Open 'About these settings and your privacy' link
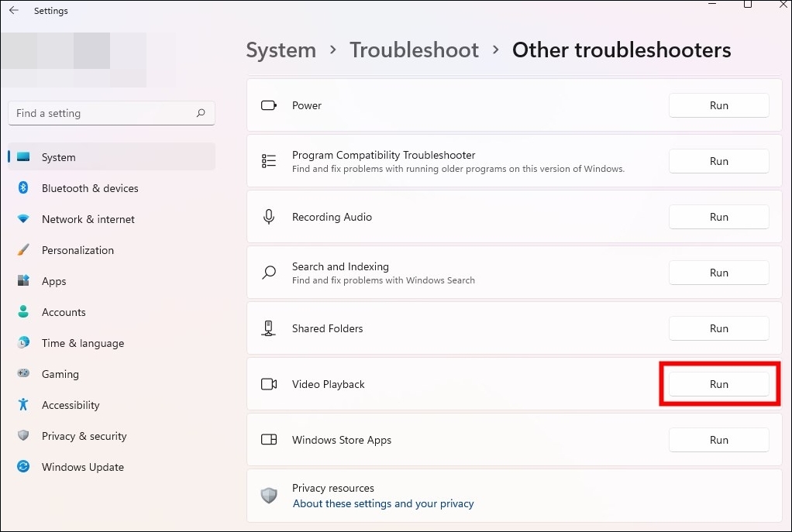This screenshot has height=532, width=792. 383,503
